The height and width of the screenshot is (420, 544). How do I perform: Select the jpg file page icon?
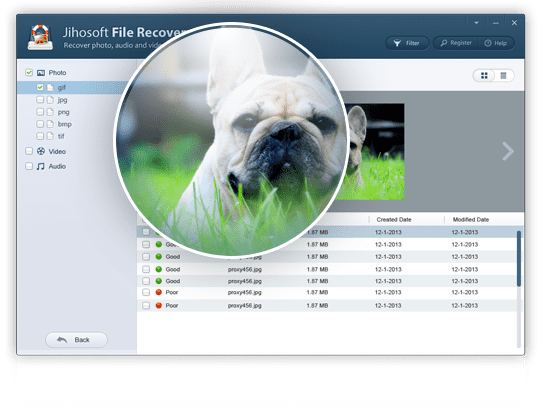(x=50, y=100)
